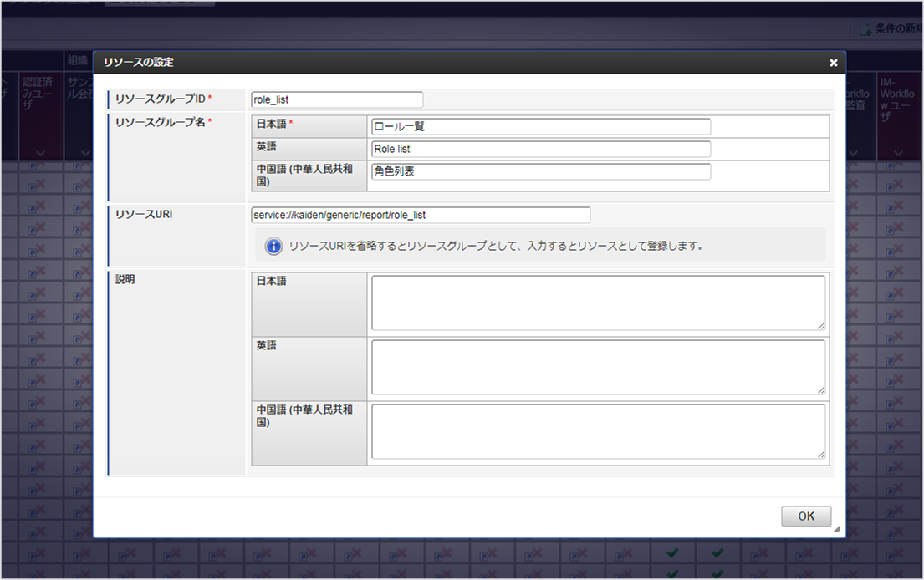The image size is (924, 580).
Task: Click the リソースURI label
Action: (x=144, y=214)
